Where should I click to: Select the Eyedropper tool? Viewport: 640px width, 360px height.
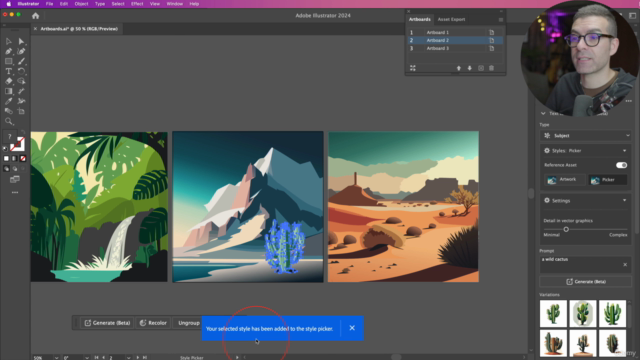pos(9,101)
